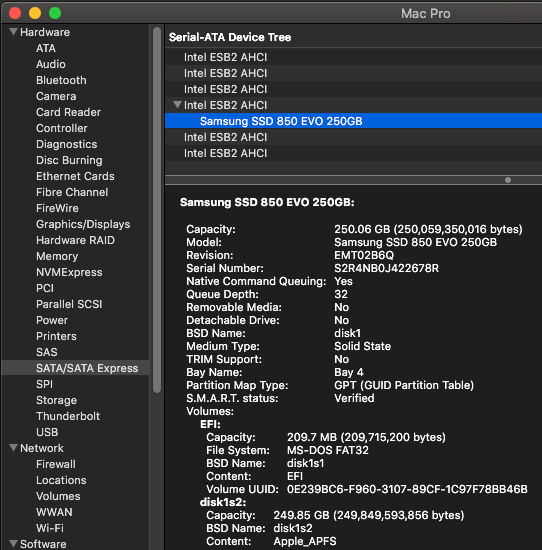Show Camera information
This screenshot has width=542, height=550.
[56, 96]
